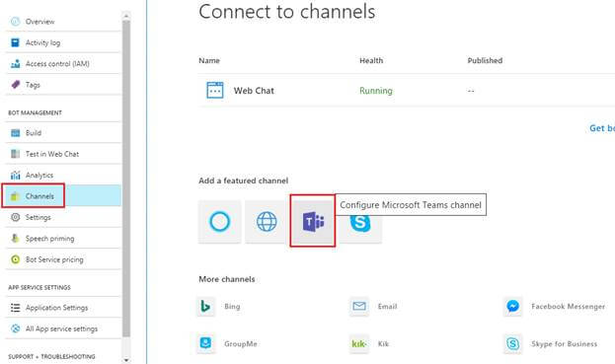
Task: Click the sidebar scrollbar up arrow
Action: point(126,16)
